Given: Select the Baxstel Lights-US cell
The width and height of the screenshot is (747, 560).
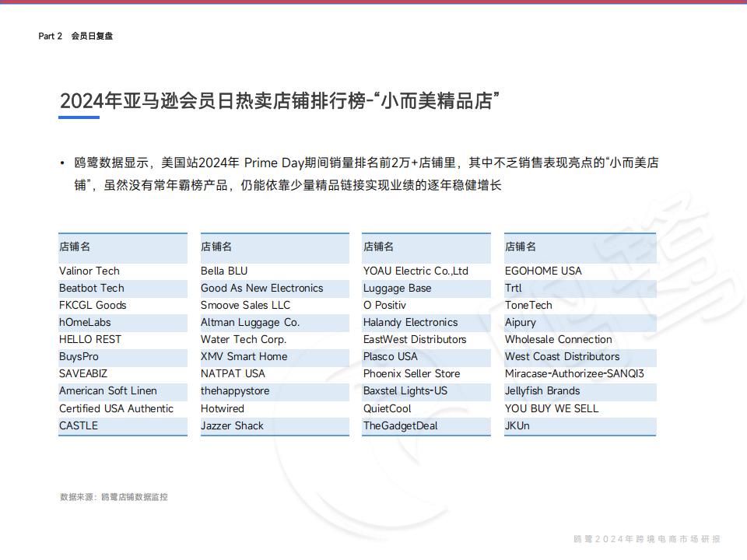Looking at the screenshot, I should (x=426, y=391).
